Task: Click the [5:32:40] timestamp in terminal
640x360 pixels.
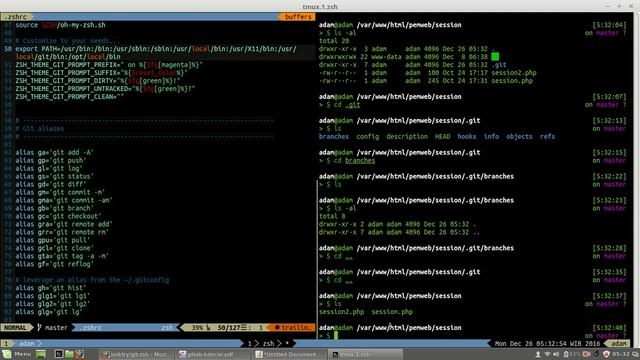Action: tap(609, 328)
